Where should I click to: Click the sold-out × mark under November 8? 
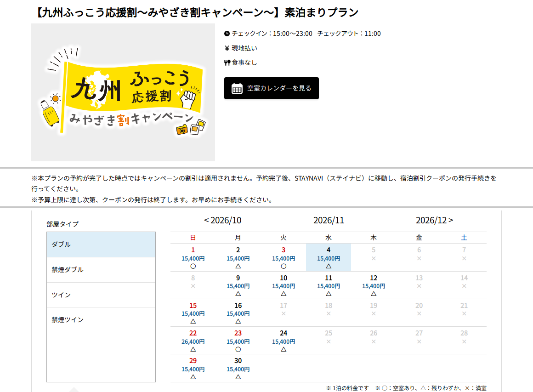click(193, 286)
